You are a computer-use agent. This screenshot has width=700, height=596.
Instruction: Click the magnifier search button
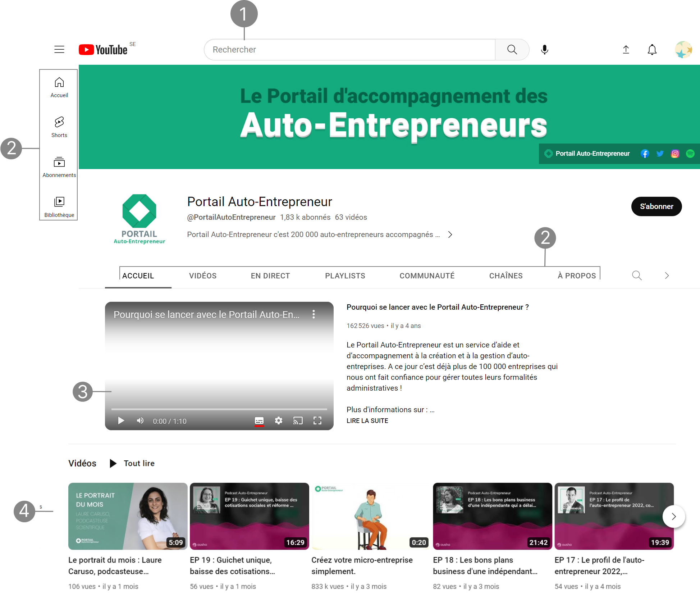point(512,50)
